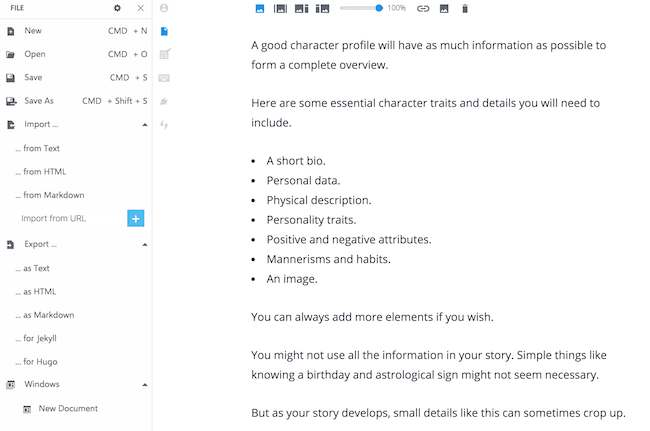Viewport: 650px width, 431px height.
Task: Open the keyboard shortcuts sidebar icon
Action: tap(164, 78)
